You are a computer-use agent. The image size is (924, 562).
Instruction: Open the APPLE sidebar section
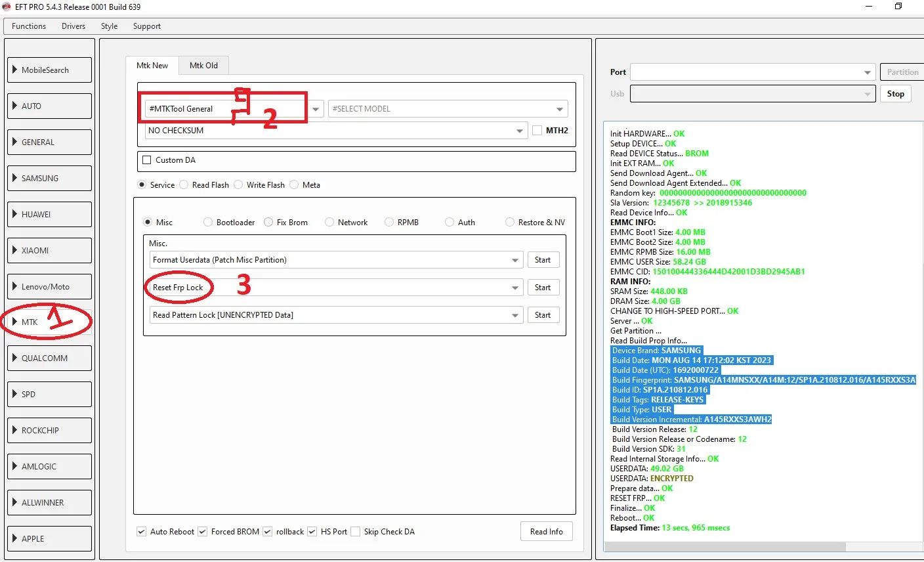(49, 539)
